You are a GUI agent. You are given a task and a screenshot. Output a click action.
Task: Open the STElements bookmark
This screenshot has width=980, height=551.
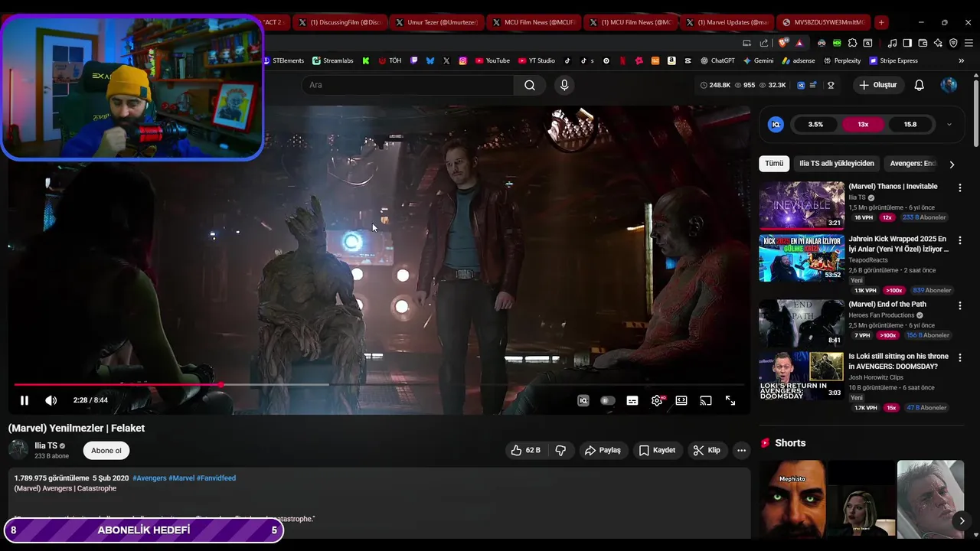283,60
